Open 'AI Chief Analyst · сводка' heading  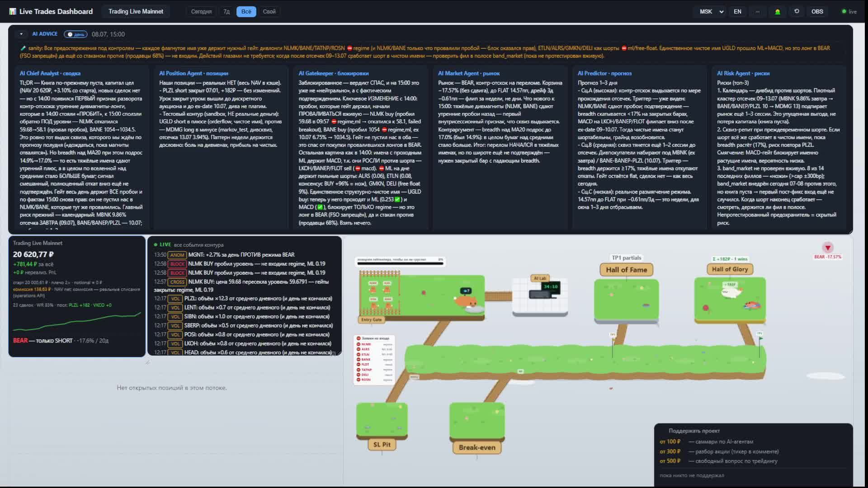pos(50,73)
